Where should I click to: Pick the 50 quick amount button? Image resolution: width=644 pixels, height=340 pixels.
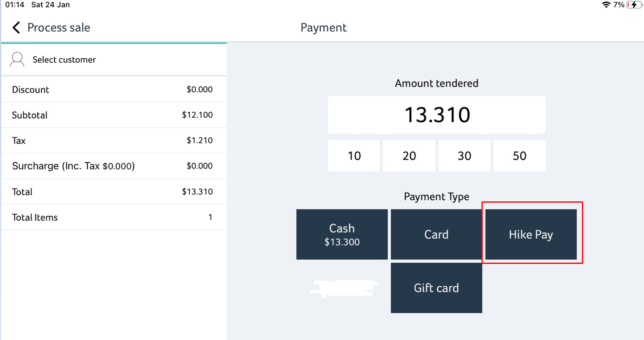(x=519, y=156)
